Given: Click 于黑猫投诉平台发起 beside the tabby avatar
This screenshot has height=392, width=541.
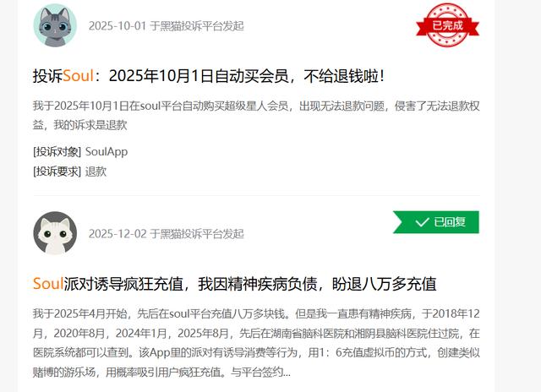Looking at the screenshot, I should [x=197, y=26].
